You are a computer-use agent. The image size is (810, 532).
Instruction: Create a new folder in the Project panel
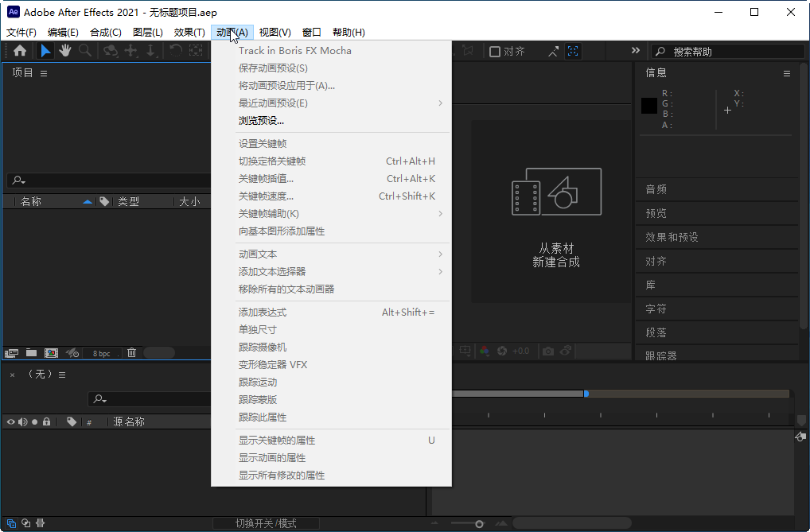pyautogui.click(x=30, y=352)
